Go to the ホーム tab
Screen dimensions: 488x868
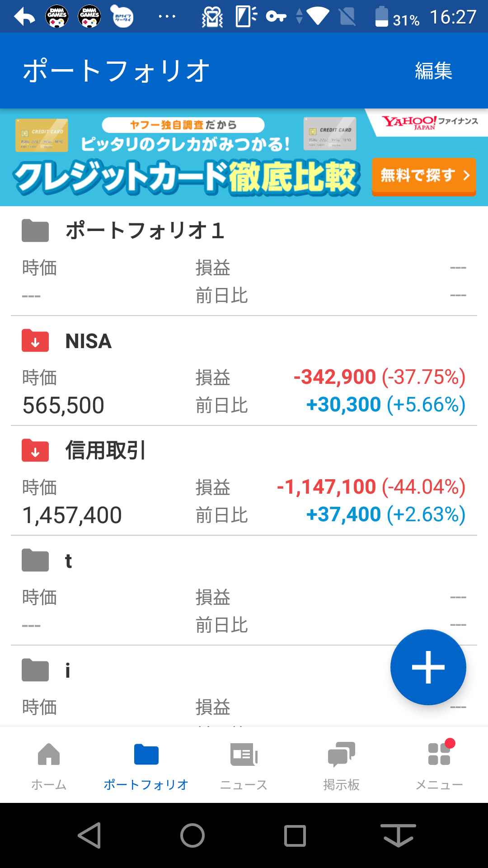(x=49, y=765)
